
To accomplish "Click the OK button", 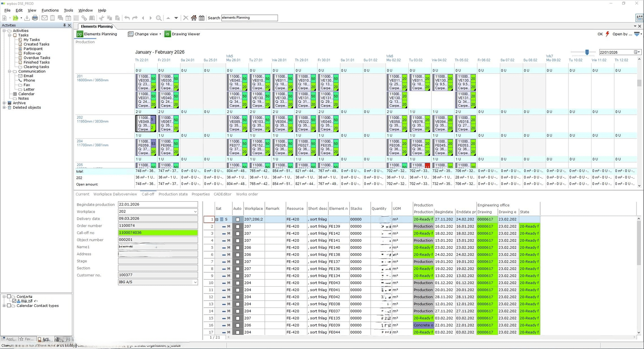I will (600, 34).
